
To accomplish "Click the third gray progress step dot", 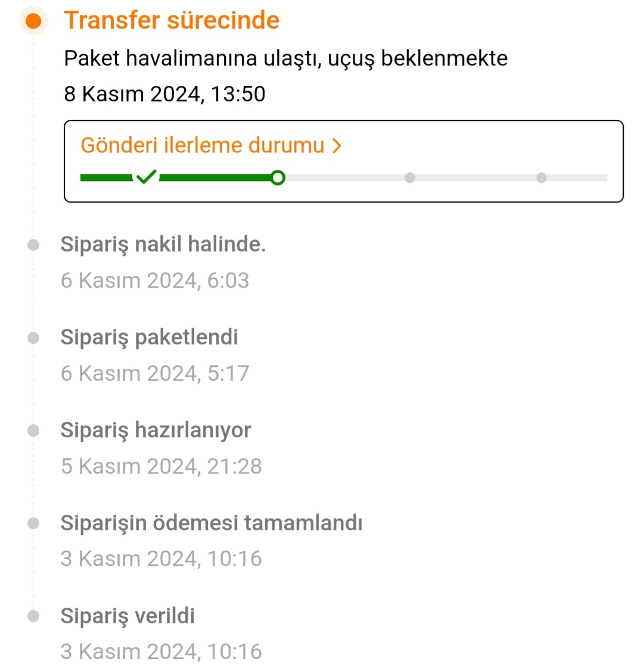I will [x=410, y=178].
